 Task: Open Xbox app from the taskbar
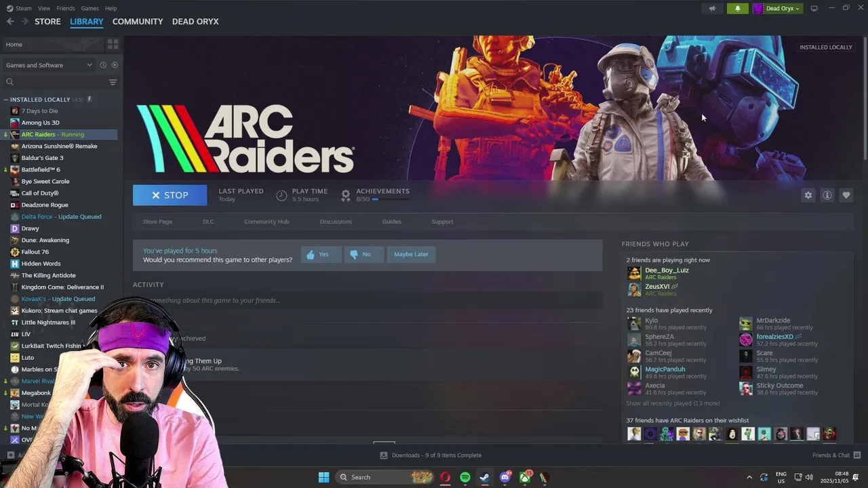tap(525, 477)
